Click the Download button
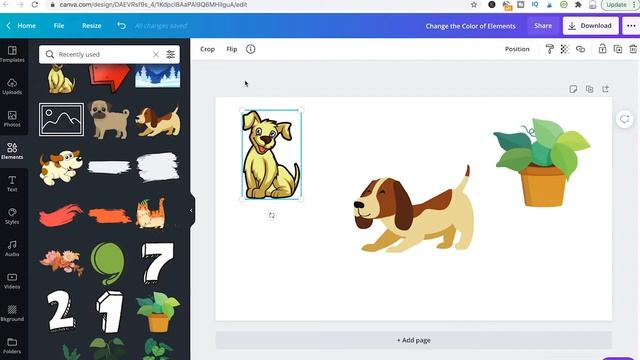Image resolution: width=640 pixels, height=360 pixels. tap(590, 25)
